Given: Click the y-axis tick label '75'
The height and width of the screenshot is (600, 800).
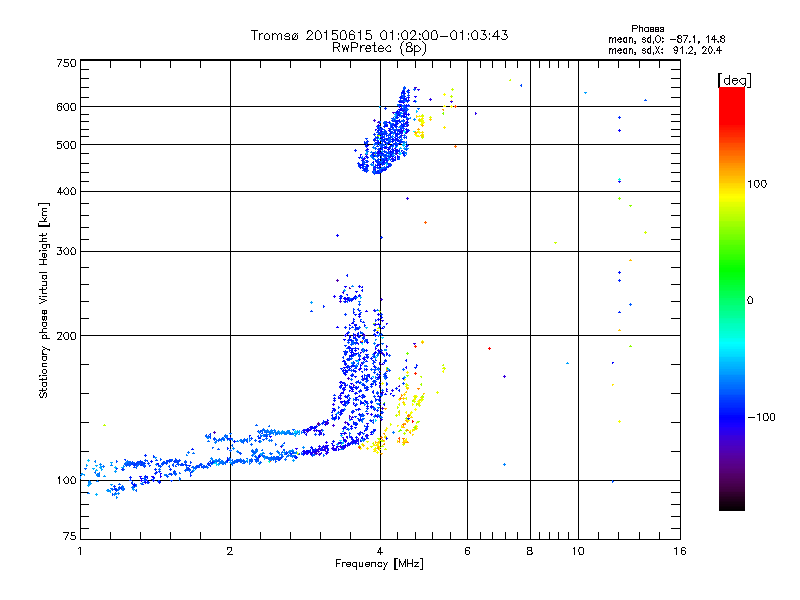Looking at the screenshot, I should [70, 536].
